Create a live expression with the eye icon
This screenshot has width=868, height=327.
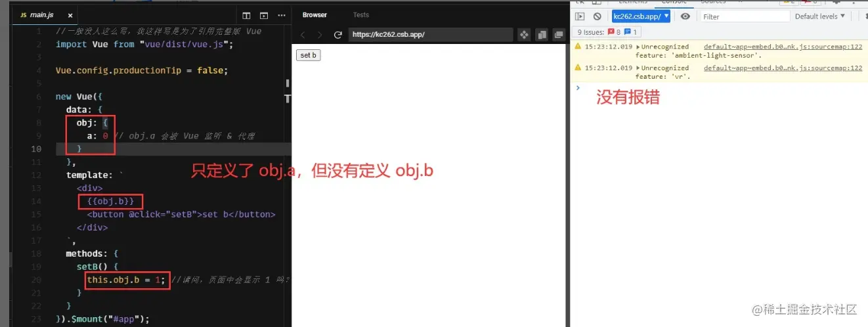point(685,16)
